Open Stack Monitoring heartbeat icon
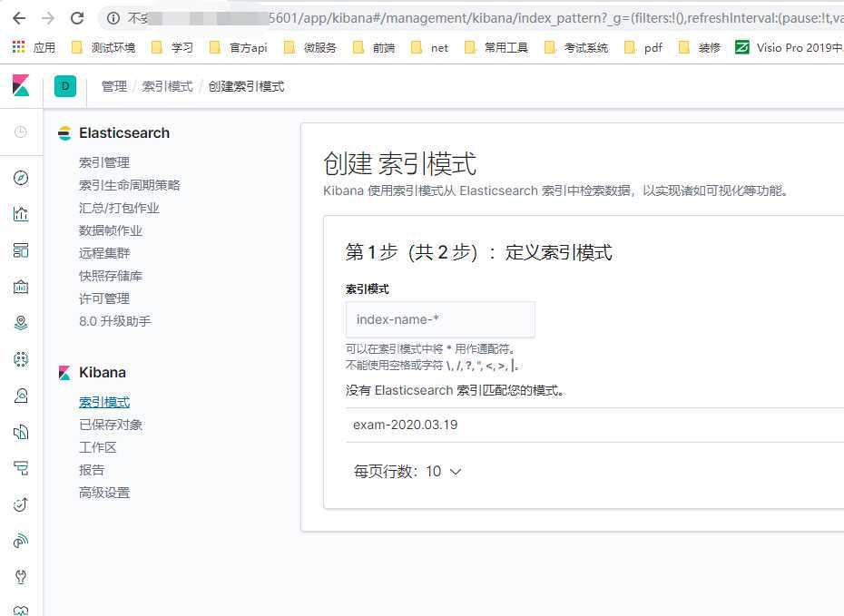844x616 pixels. (21, 610)
